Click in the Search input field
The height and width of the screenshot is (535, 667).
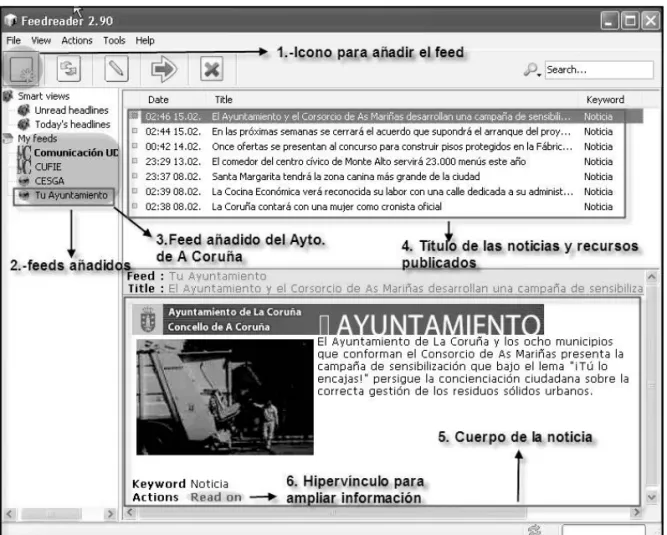pyautogui.click(x=599, y=69)
